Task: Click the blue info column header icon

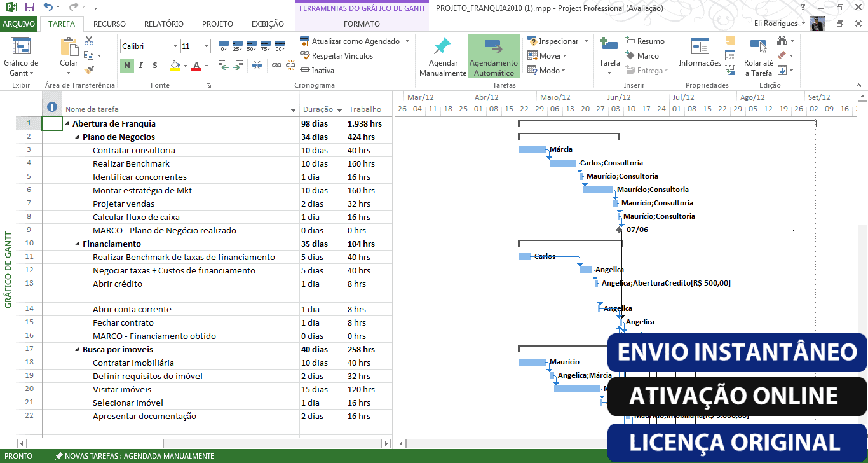Action: [52, 107]
